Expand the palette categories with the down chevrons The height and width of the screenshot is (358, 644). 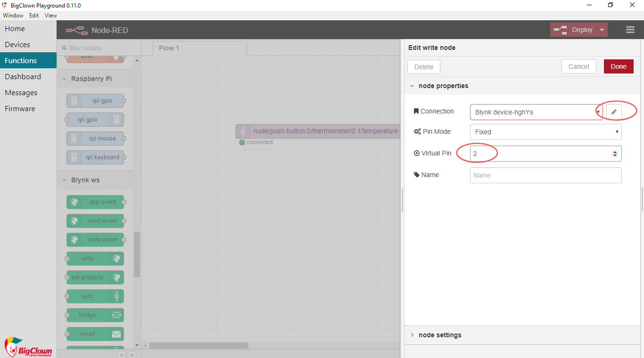click(132, 354)
